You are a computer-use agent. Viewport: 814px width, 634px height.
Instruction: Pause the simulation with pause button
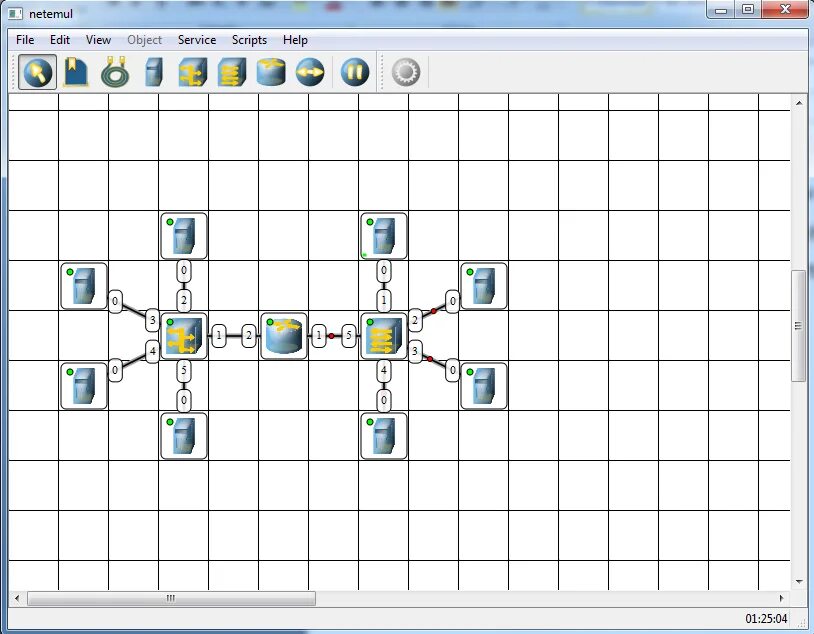355,72
